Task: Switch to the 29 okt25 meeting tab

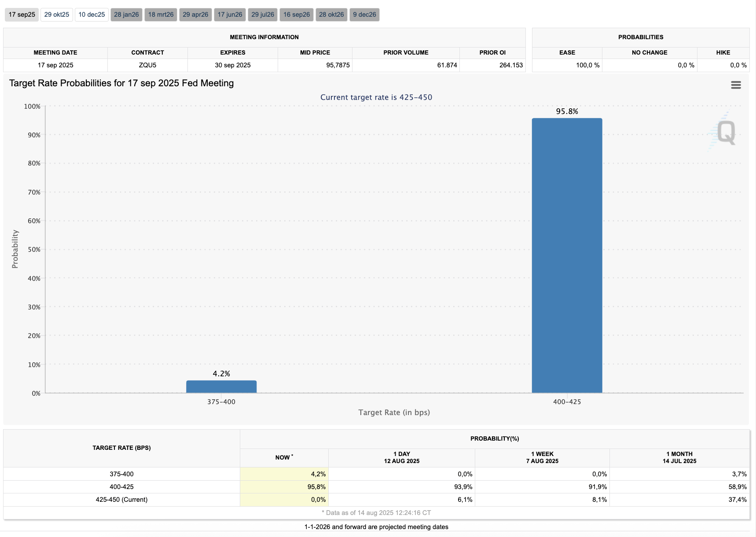Action: pyautogui.click(x=57, y=15)
